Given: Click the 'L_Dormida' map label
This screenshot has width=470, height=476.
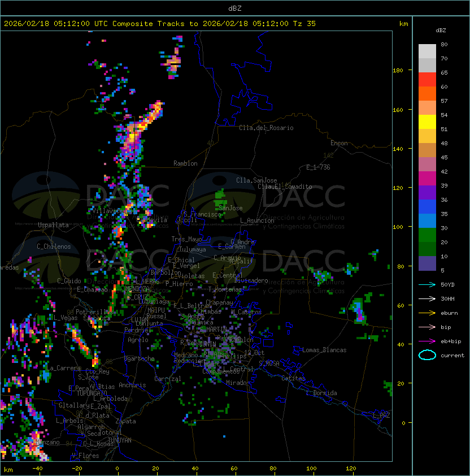Looking at the screenshot, I should (321, 393).
